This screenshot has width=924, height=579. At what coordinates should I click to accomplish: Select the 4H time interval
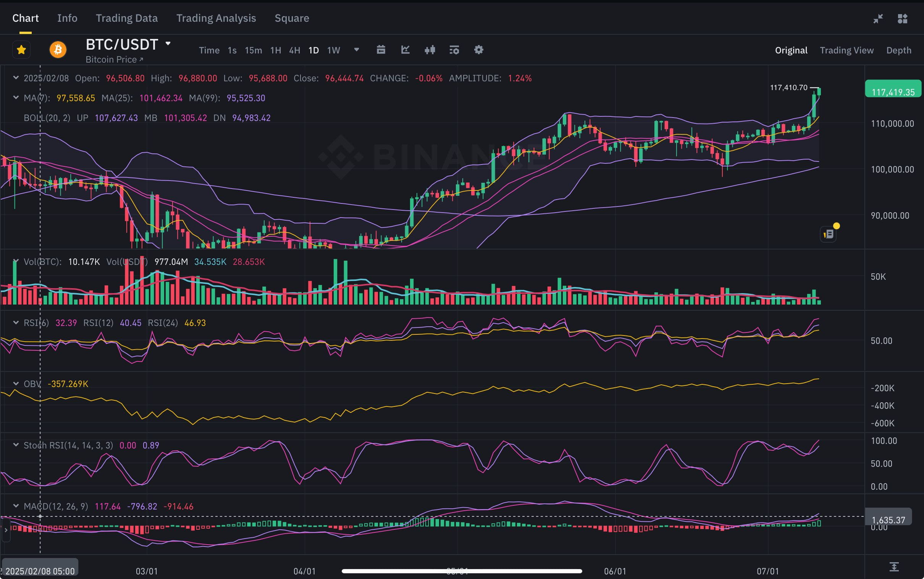pos(294,50)
